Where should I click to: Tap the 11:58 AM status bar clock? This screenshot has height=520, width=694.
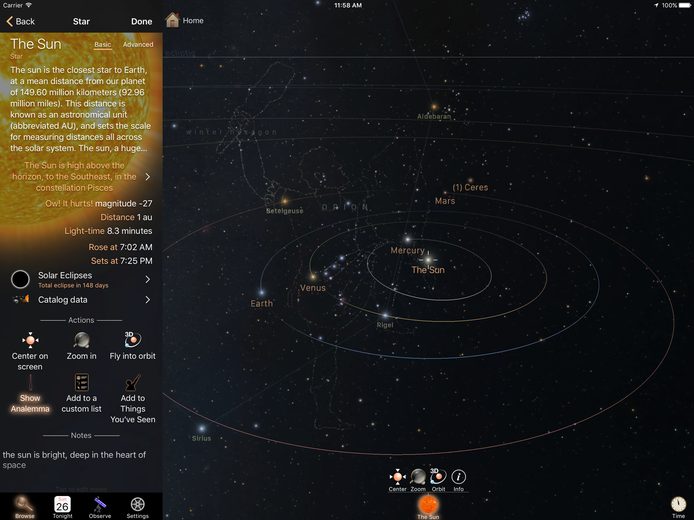click(348, 5)
